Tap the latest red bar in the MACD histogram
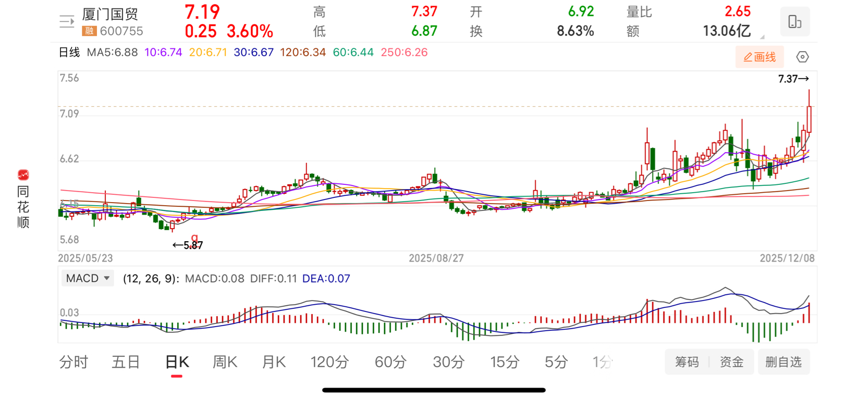The image size is (868, 400). (x=809, y=314)
